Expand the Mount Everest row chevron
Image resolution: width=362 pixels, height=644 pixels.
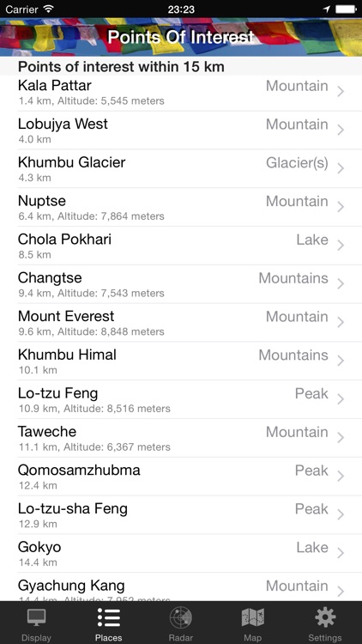[341, 322]
